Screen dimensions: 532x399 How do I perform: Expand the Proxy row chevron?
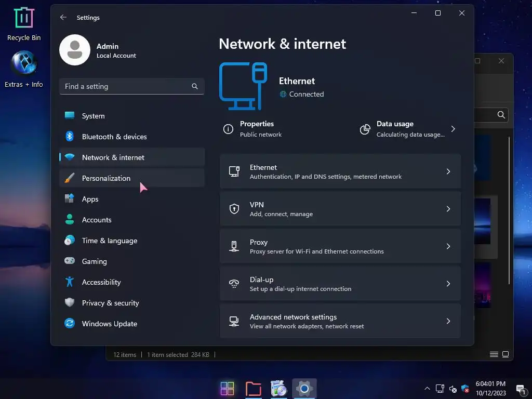click(448, 246)
